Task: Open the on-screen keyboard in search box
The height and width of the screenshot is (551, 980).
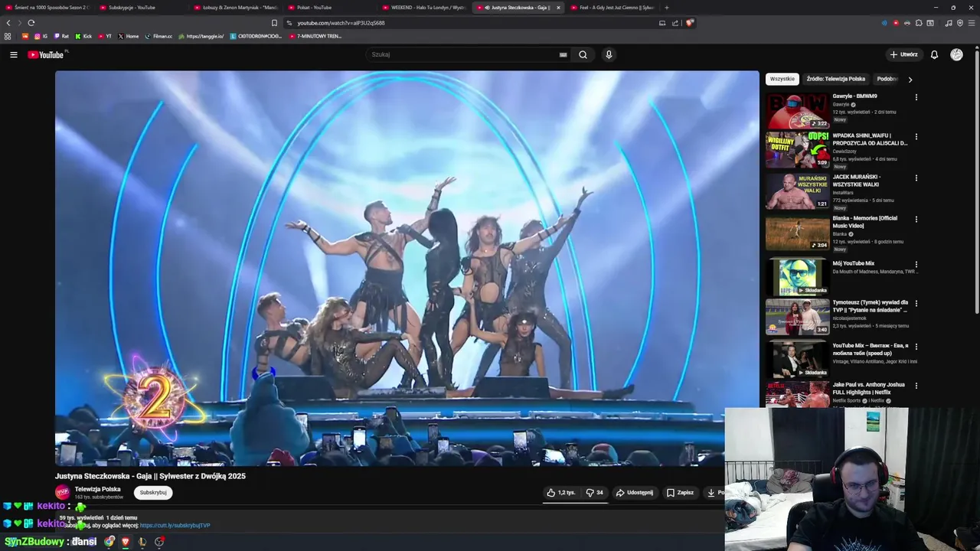Action: point(563,54)
